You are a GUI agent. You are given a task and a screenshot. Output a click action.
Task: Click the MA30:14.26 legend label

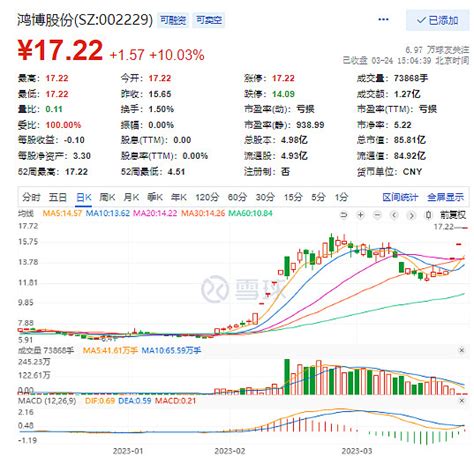(203, 213)
